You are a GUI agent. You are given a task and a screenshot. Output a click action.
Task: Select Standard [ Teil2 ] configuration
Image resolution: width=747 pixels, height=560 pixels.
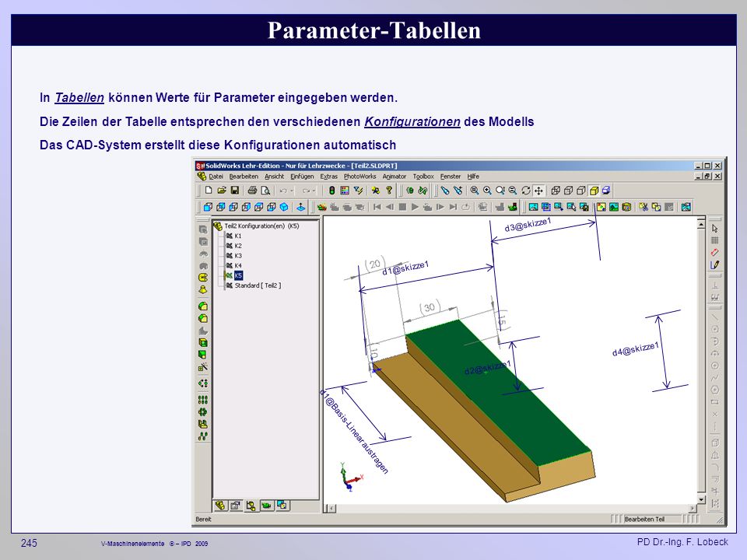258,285
